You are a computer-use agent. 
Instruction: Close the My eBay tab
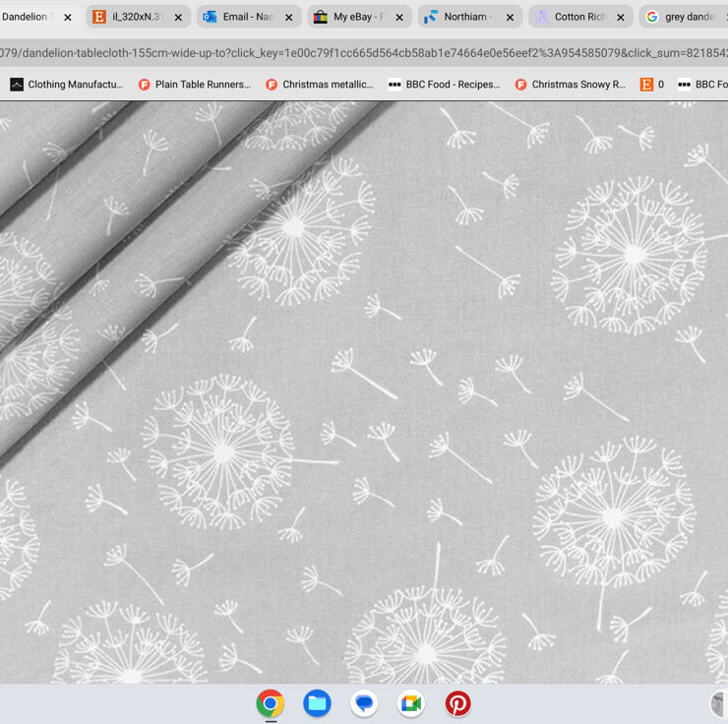pyautogui.click(x=399, y=18)
